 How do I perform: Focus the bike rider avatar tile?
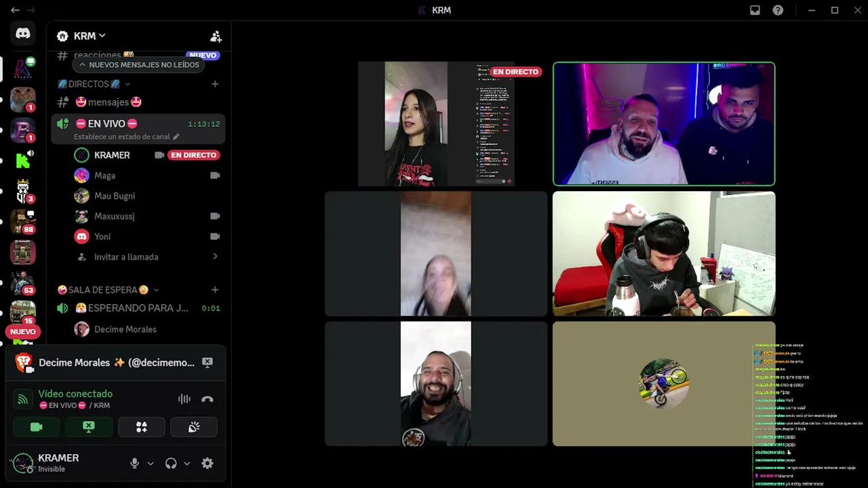coord(664,384)
